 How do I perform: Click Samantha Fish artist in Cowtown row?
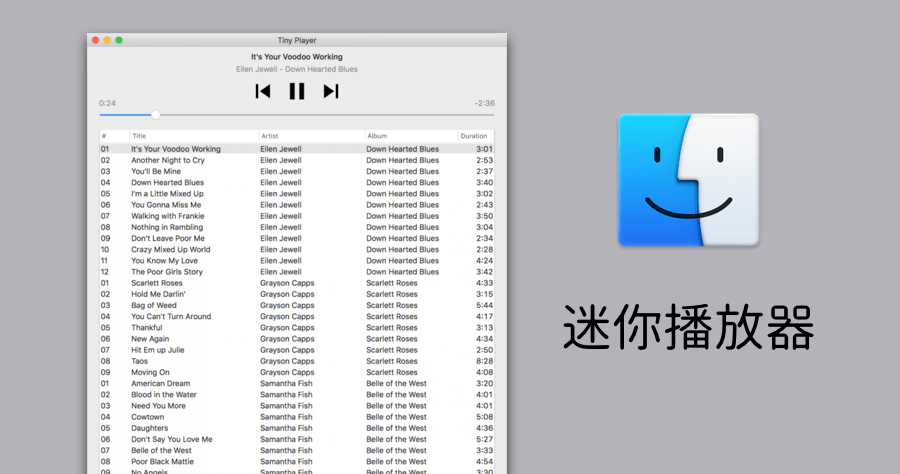(x=286, y=417)
